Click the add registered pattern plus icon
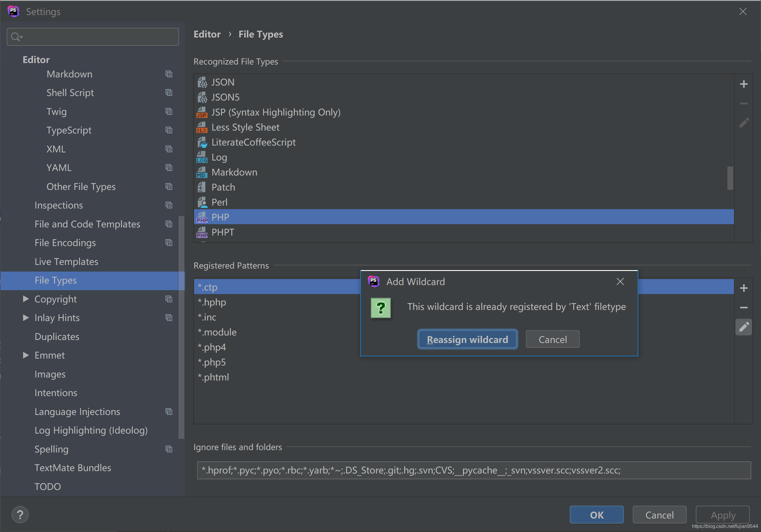The height and width of the screenshot is (532, 761). (x=743, y=288)
